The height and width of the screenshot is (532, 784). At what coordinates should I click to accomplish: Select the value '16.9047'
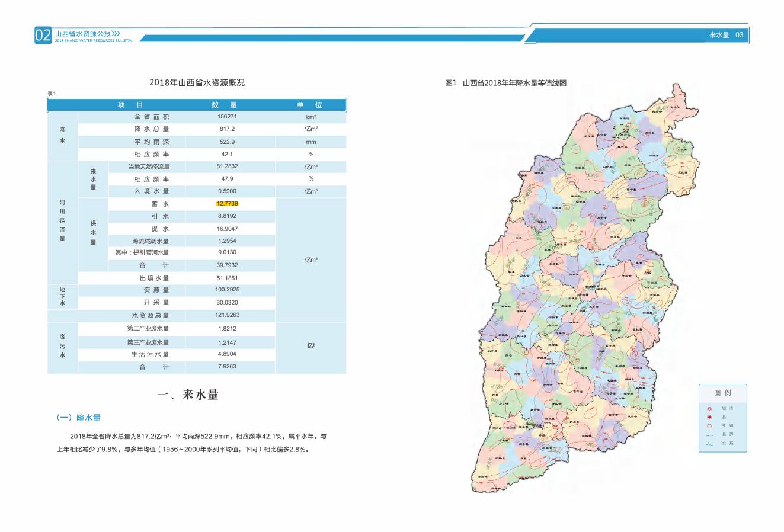tap(227, 229)
